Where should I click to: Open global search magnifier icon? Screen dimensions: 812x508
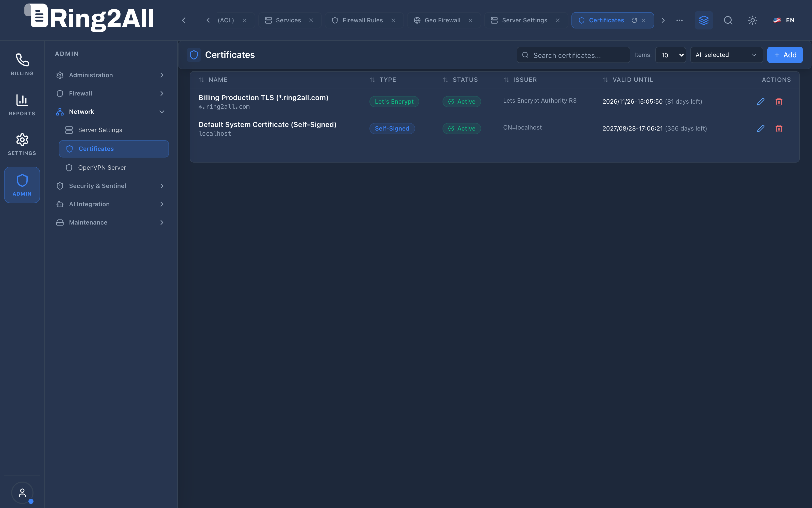pos(728,20)
